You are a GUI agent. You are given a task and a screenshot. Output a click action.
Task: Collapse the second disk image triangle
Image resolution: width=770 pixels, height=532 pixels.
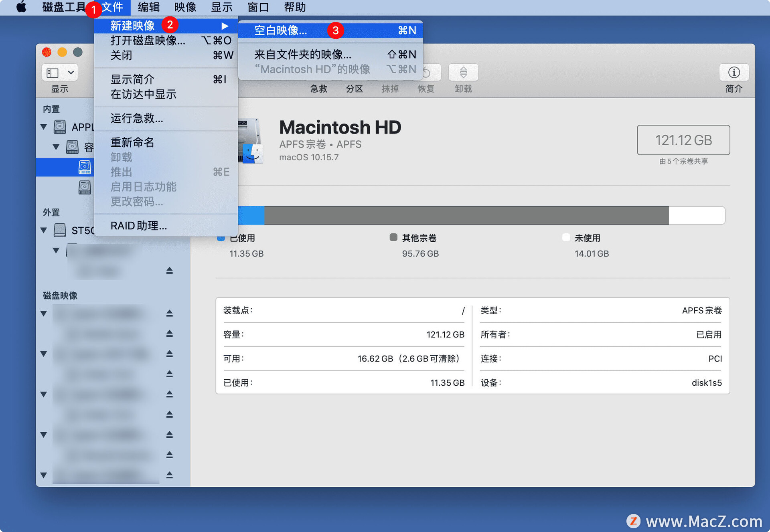click(44, 354)
